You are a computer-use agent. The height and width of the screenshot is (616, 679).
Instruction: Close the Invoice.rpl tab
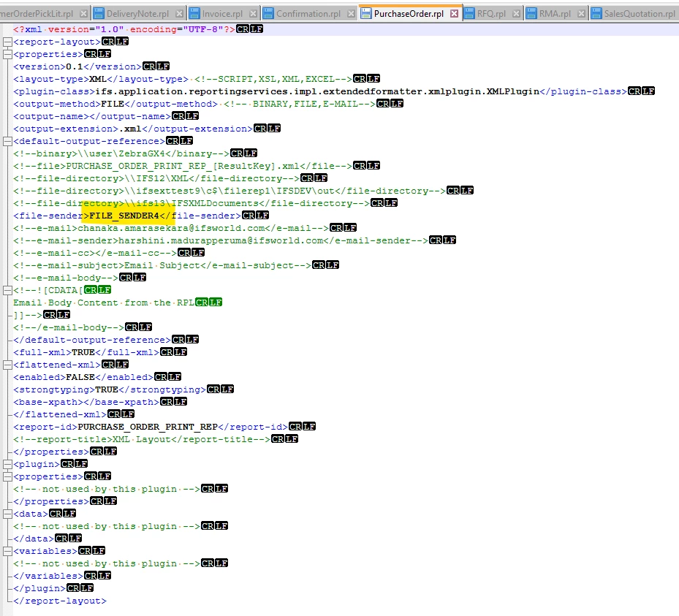click(254, 14)
